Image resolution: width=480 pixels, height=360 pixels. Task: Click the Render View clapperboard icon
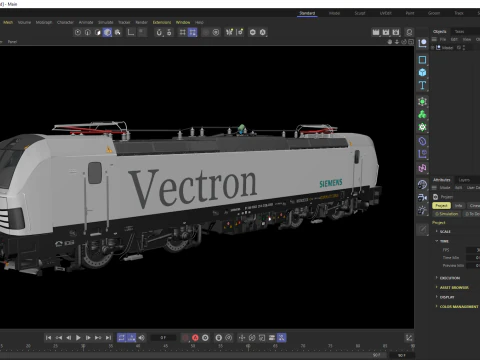click(376, 32)
